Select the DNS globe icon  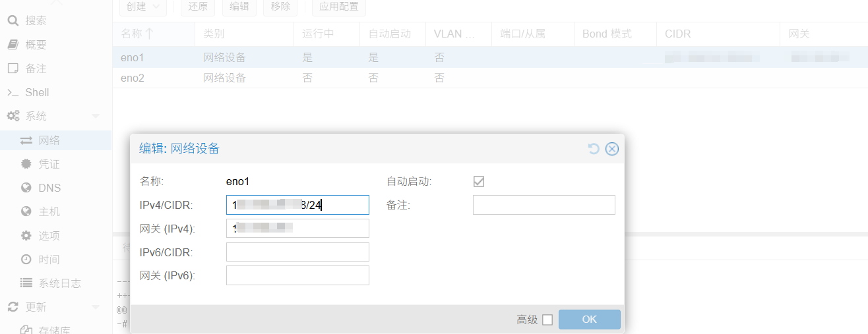tap(26, 188)
